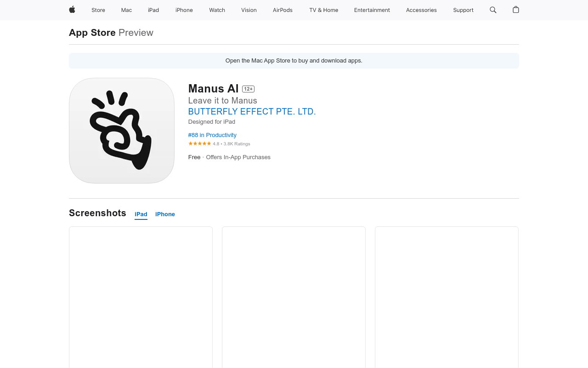588x368 pixels.
Task: Click the App Store heading link
Action: tap(92, 33)
